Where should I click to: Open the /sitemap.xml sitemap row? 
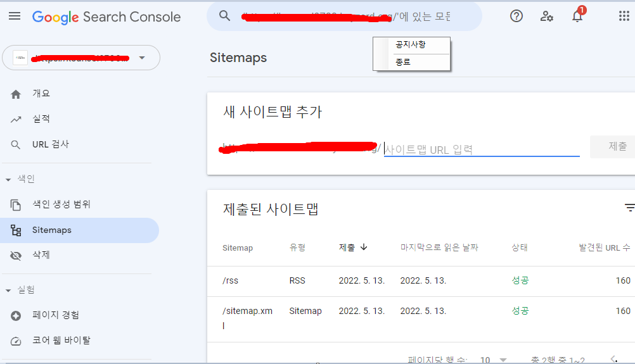coord(421,320)
